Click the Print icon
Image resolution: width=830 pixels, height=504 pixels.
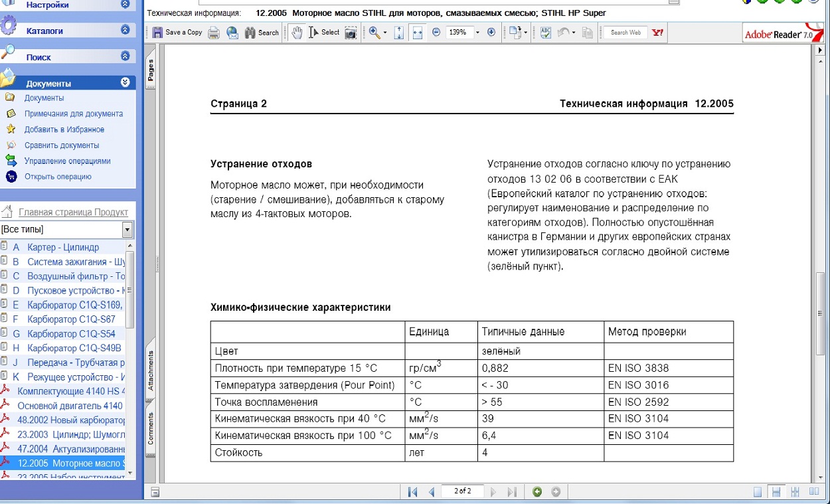point(214,32)
